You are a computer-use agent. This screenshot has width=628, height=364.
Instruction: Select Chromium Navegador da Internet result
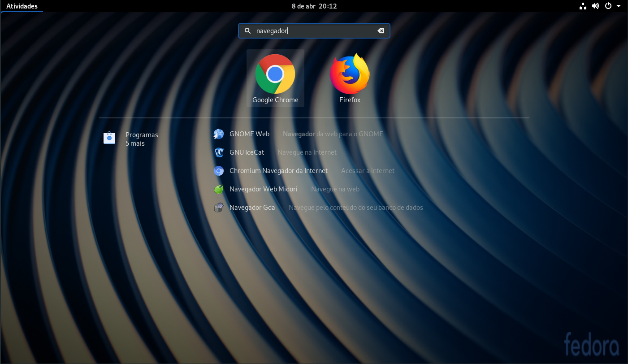pyautogui.click(x=278, y=171)
